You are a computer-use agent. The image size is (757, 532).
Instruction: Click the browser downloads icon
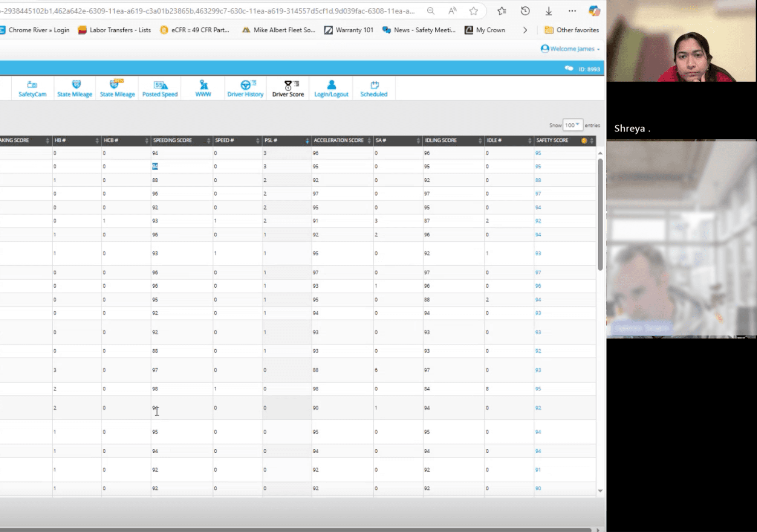[x=549, y=11]
